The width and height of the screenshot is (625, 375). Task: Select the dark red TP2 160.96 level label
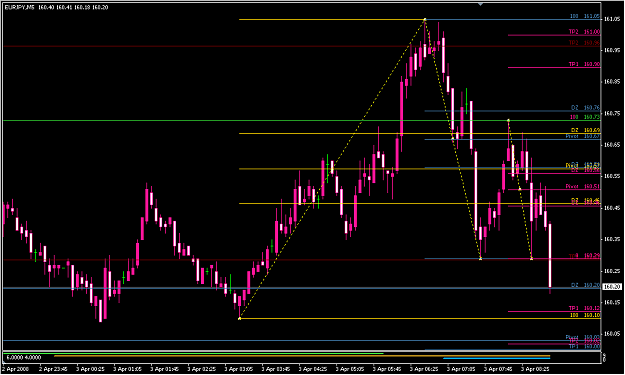coord(584,43)
